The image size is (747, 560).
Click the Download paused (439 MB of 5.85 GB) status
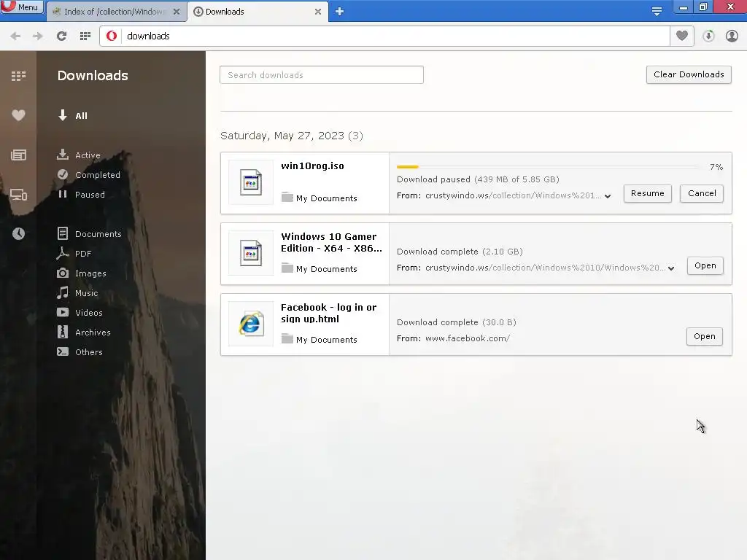478,179
